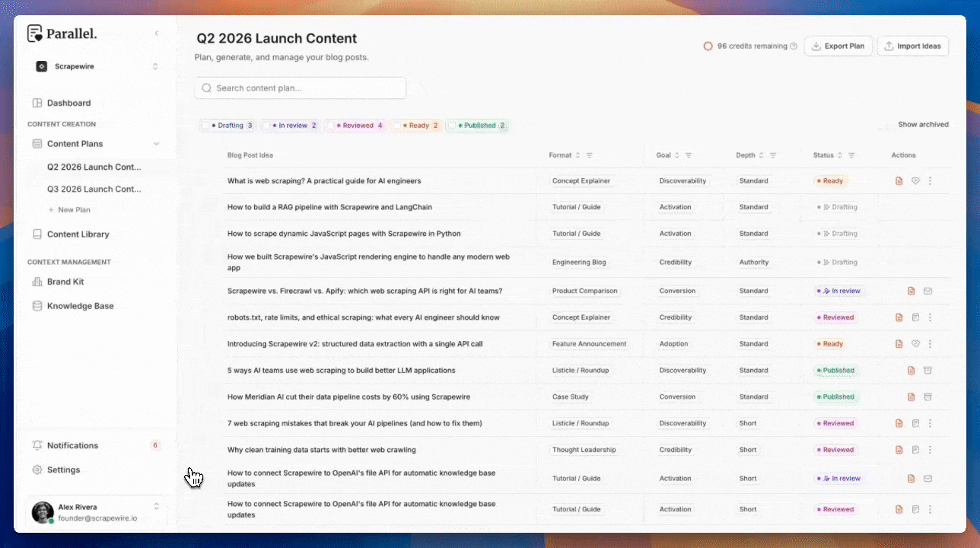Click the Export Plan button
Screen dimensions: 980x548
click(x=838, y=46)
